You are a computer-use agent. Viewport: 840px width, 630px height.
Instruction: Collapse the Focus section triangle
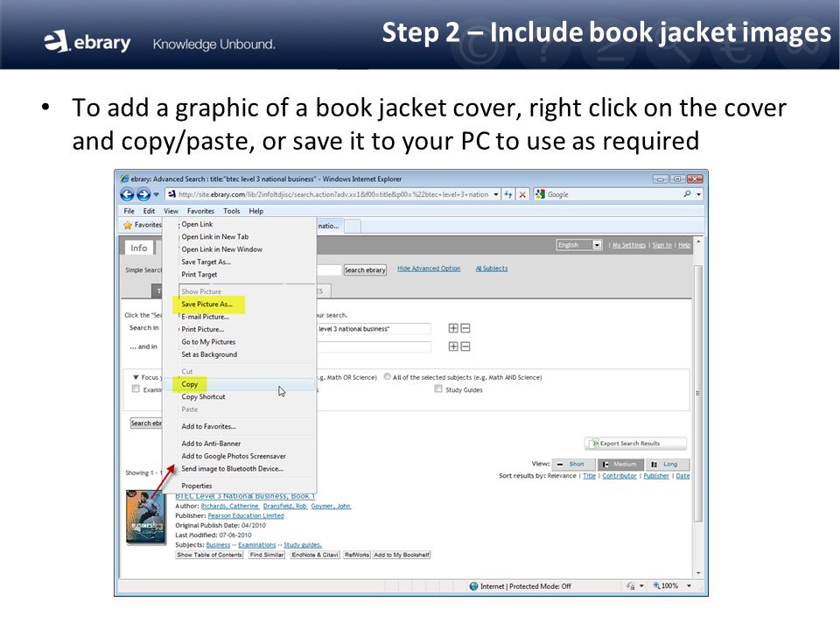(136, 377)
